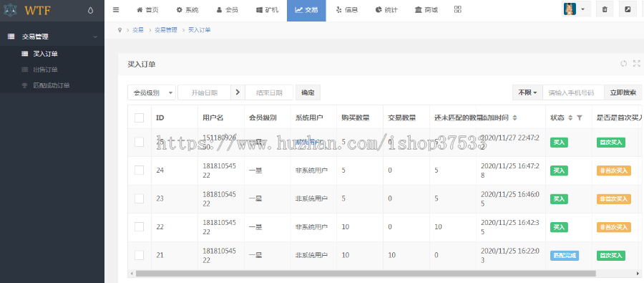Open the 系统 system tab
The height and width of the screenshot is (283, 644).
[187, 10]
